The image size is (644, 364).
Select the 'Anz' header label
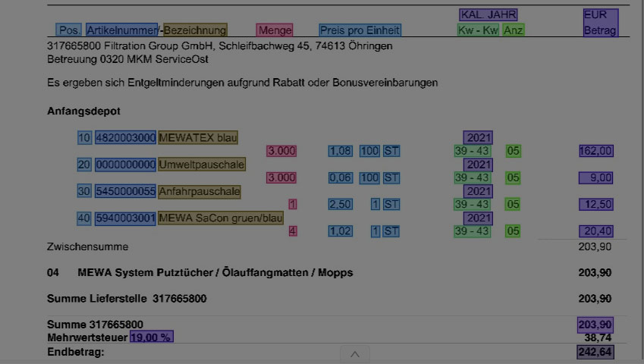(514, 30)
